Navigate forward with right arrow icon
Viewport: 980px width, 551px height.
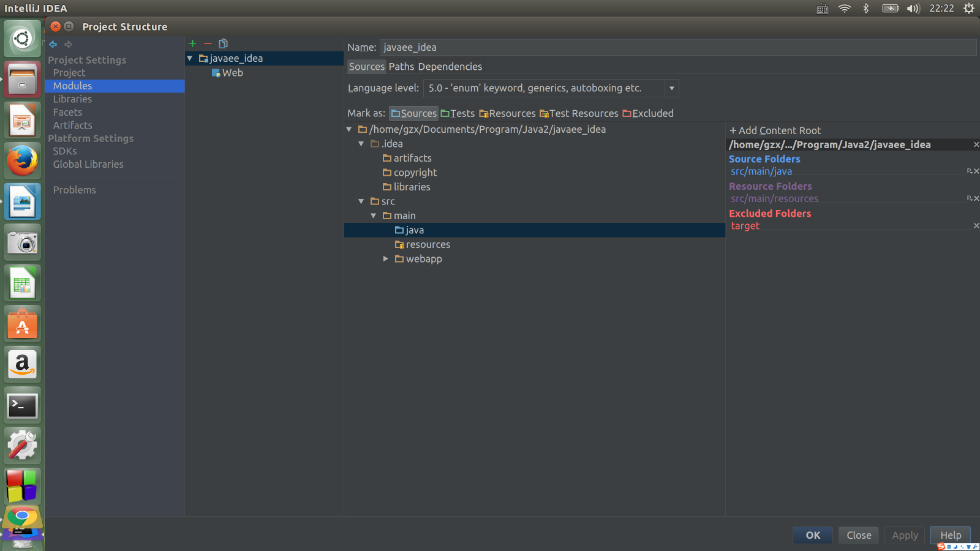69,44
